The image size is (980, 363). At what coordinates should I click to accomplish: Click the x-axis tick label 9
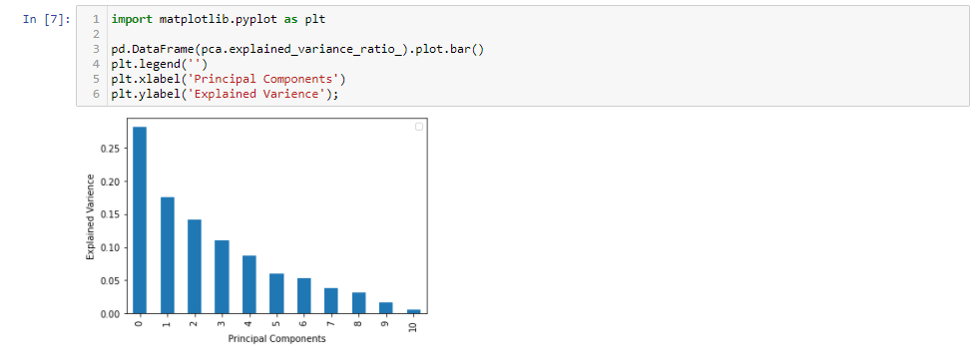[x=386, y=321]
